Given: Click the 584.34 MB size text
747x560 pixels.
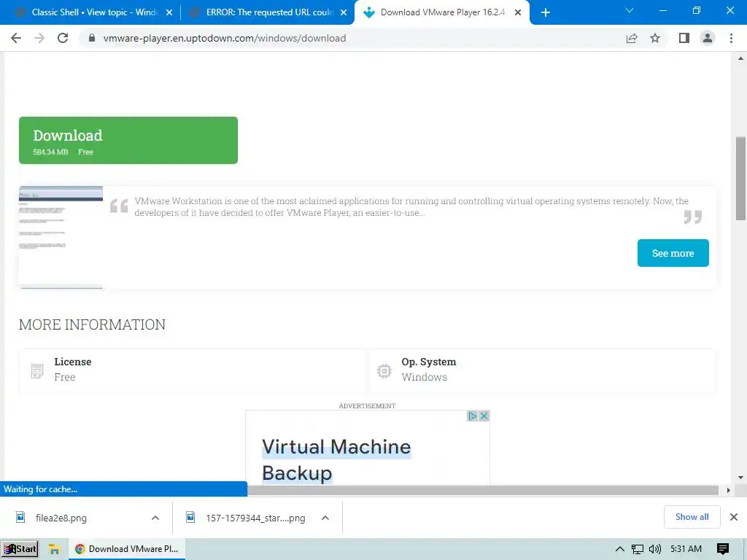Looking at the screenshot, I should [50, 152].
